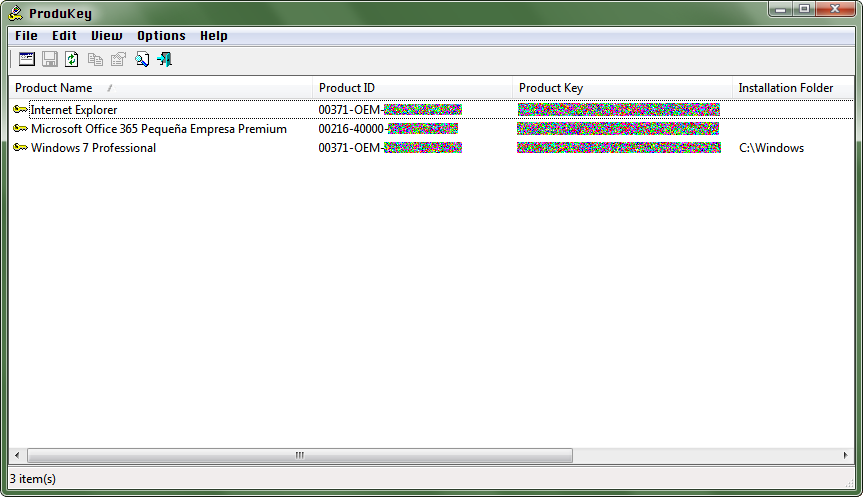This screenshot has width=863, height=497.
Task: Click the key icon beside Microsoft Office 365
Action: [20, 129]
